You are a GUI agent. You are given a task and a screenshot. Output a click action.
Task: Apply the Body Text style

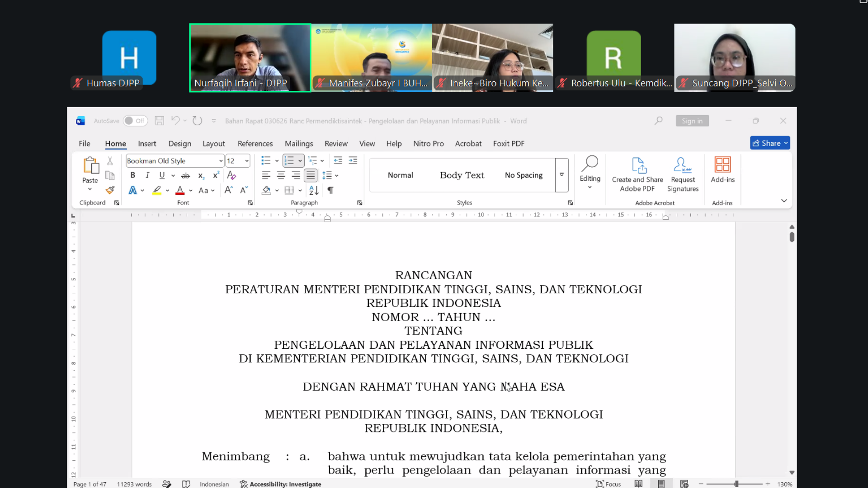462,175
